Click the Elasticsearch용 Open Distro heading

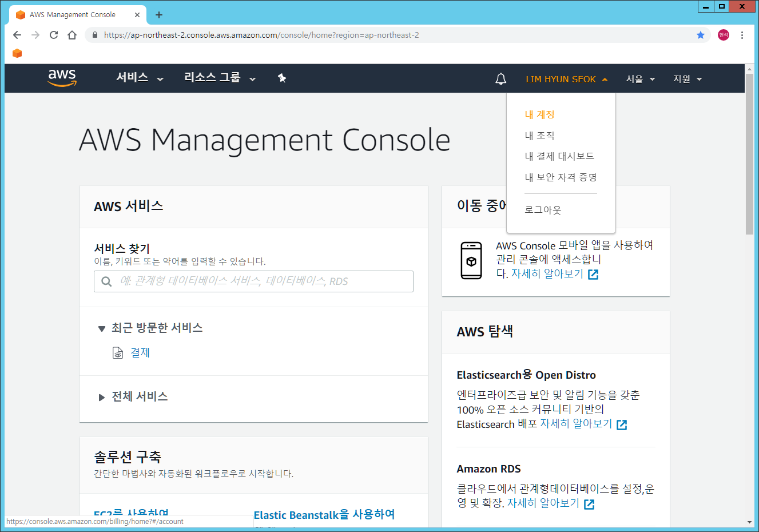click(526, 375)
